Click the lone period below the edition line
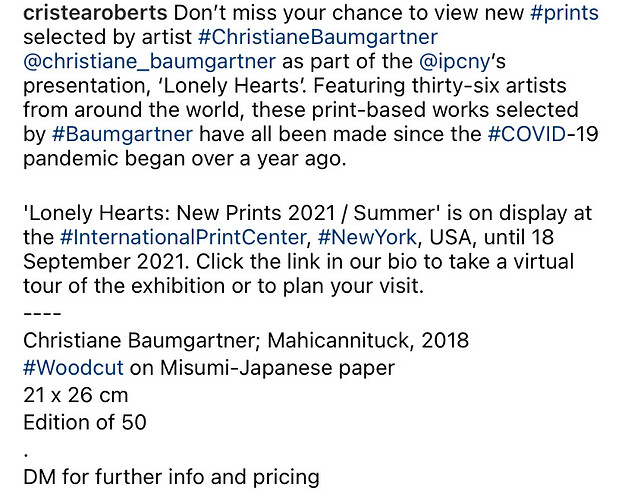The height and width of the screenshot is (500, 628). (x=26, y=455)
